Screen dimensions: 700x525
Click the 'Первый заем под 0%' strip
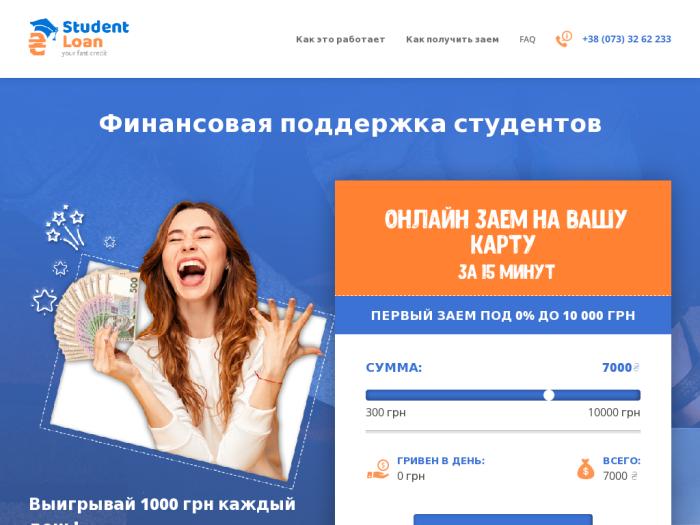click(x=503, y=315)
